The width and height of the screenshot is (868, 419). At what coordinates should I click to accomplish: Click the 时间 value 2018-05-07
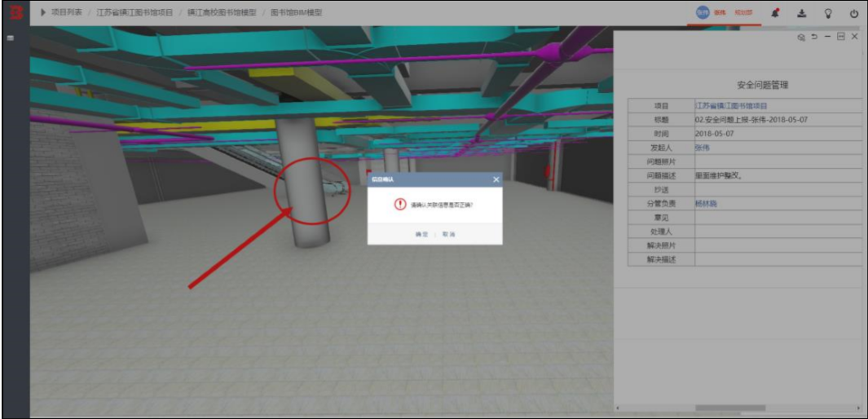[x=715, y=134]
